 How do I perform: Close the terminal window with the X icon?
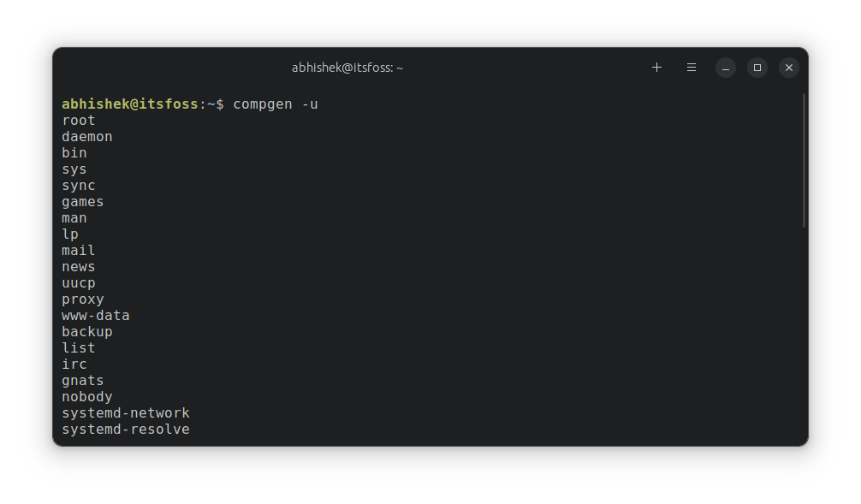[x=788, y=67]
